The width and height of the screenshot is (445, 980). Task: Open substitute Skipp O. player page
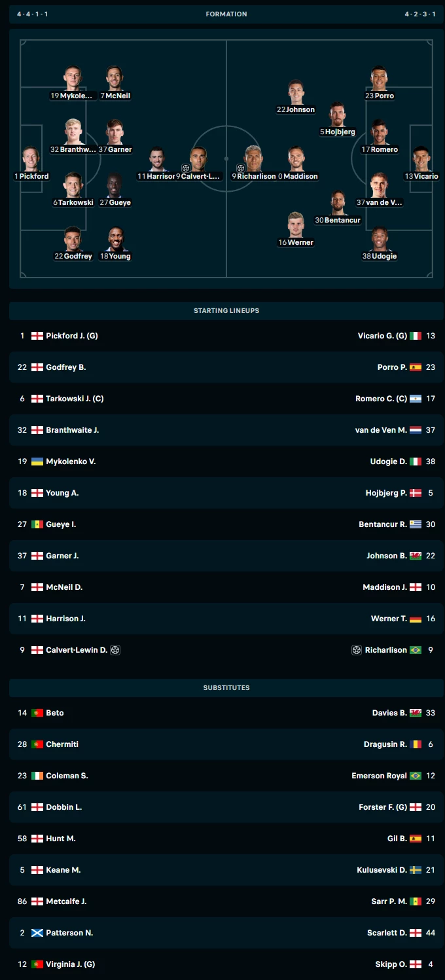391,964
